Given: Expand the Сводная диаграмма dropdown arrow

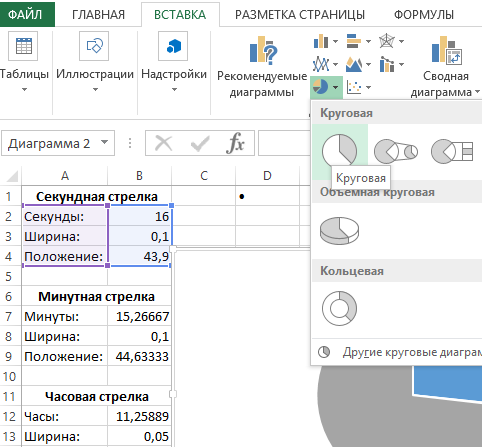Looking at the screenshot, I should click(477, 92).
